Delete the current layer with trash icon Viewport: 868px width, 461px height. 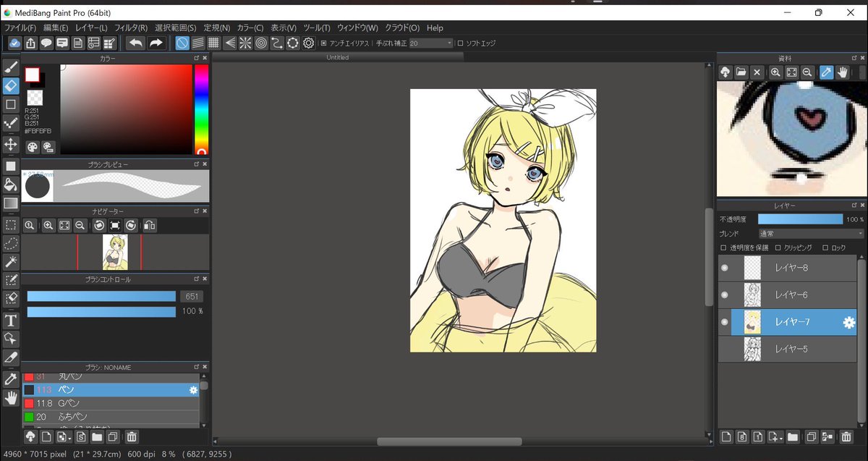[846, 436]
